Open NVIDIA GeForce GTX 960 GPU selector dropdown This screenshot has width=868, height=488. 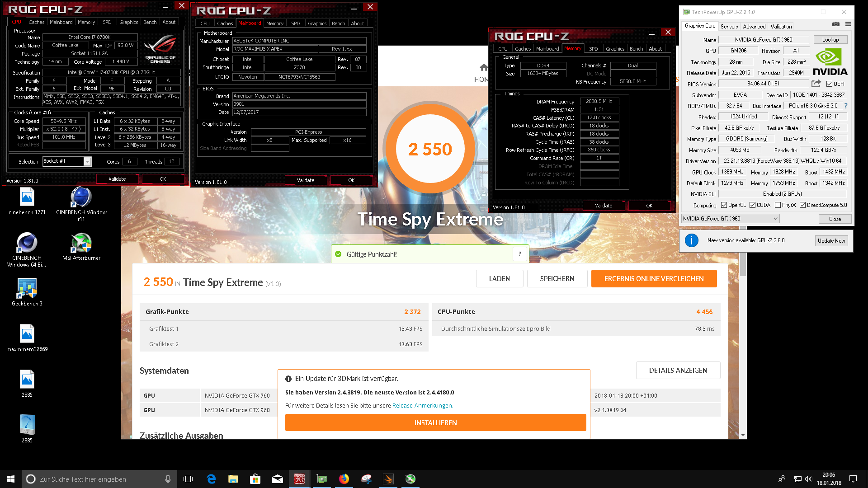point(731,219)
